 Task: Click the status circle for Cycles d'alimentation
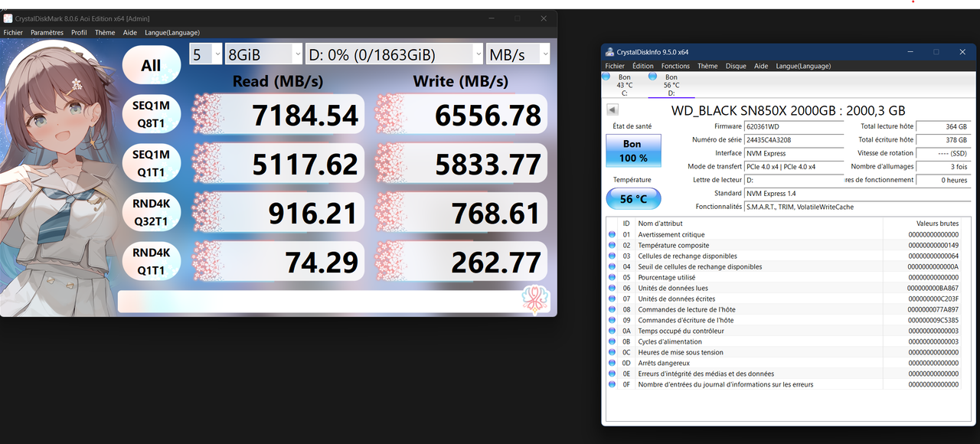612,341
